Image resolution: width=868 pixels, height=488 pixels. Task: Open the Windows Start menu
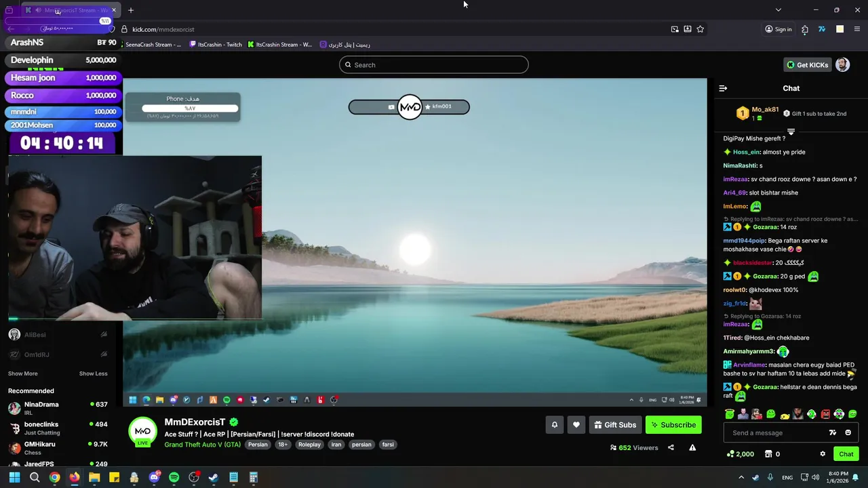pyautogui.click(x=14, y=477)
